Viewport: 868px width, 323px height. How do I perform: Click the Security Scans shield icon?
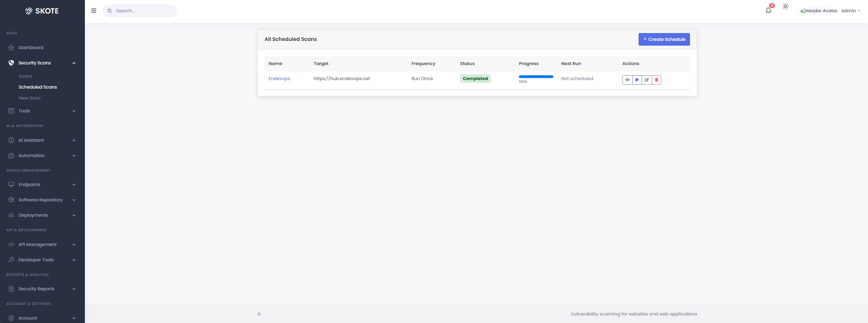click(11, 63)
